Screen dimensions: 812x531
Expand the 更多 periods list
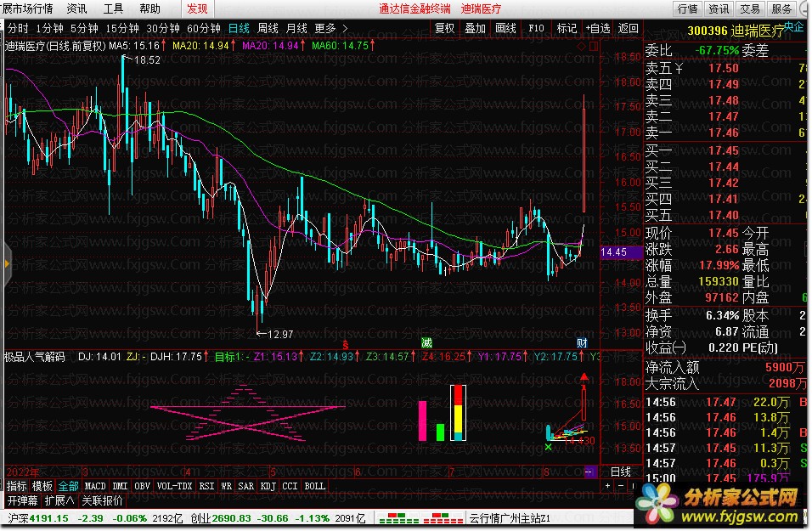pos(325,29)
